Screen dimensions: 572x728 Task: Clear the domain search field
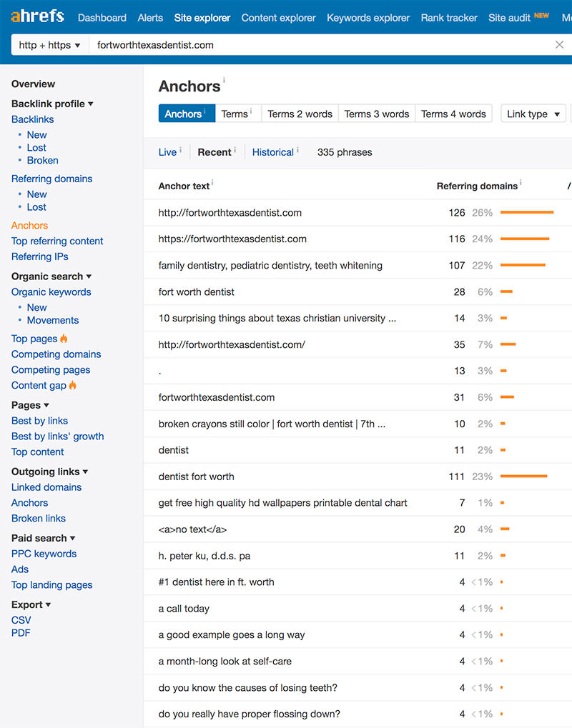click(x=559, y=44)
